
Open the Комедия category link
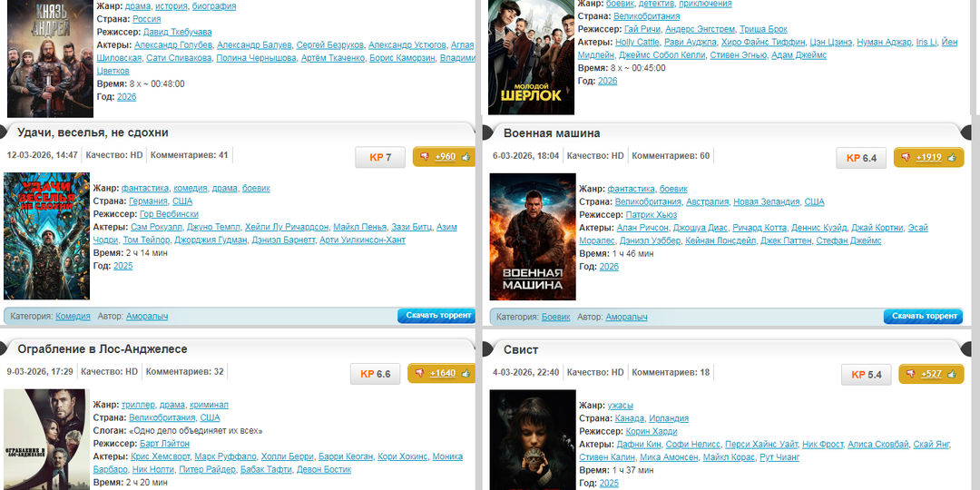[73, 317]
